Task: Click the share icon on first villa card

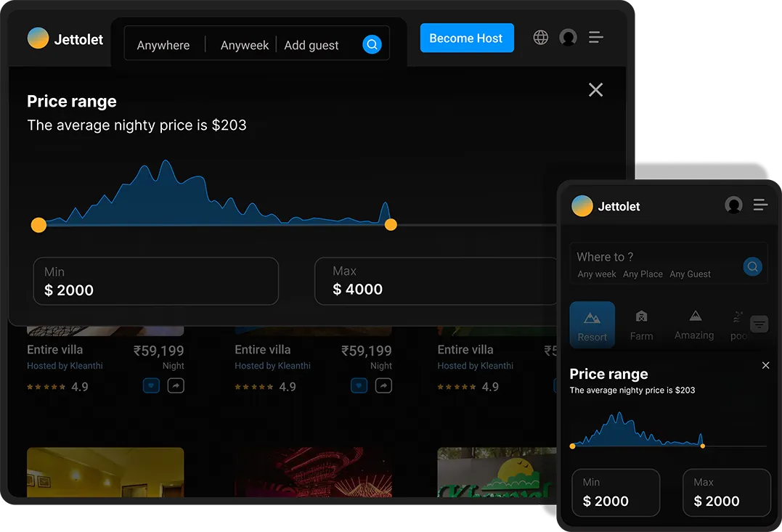Action: point(176,386)
